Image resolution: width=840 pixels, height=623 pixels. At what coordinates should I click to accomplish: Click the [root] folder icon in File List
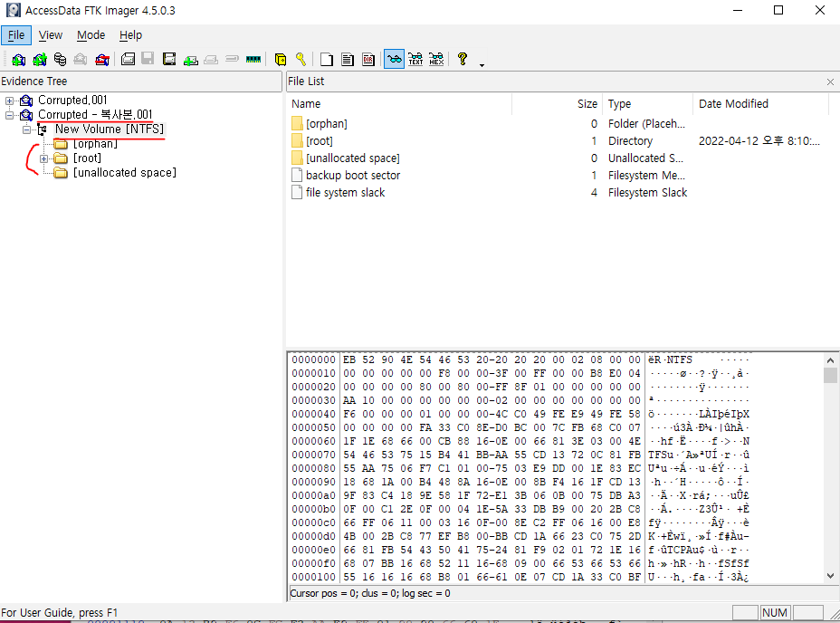point(297,141)
